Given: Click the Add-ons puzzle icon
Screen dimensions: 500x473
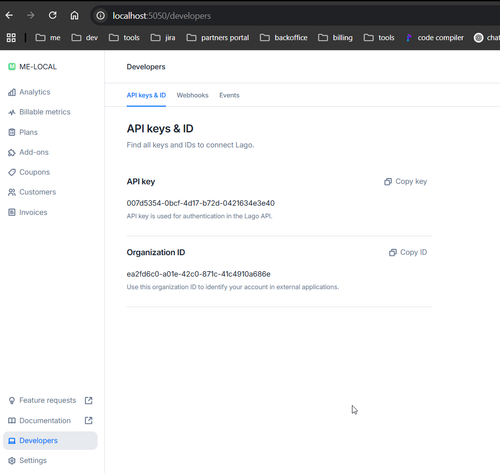Looking at the screenshot, I should pos(12,153).
